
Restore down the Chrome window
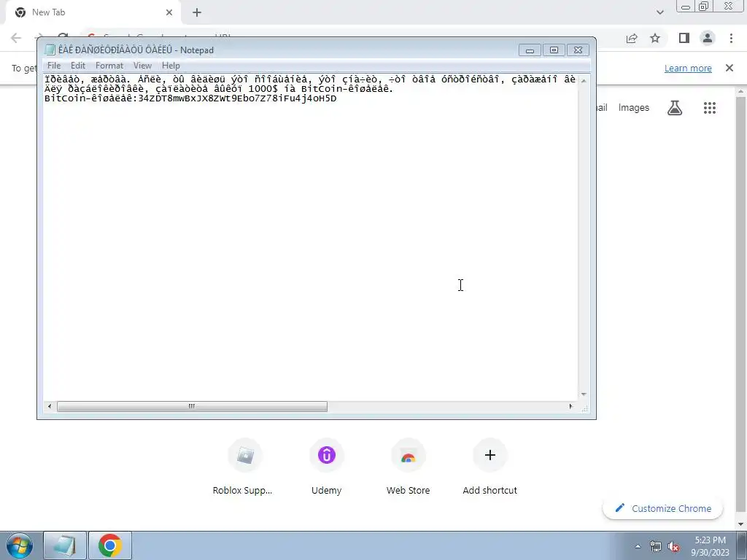click(703, 7)
